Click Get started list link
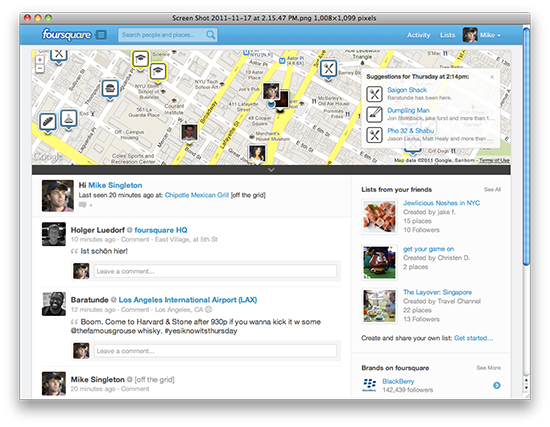Screen dimensions: 550x427 pos(473,338)
